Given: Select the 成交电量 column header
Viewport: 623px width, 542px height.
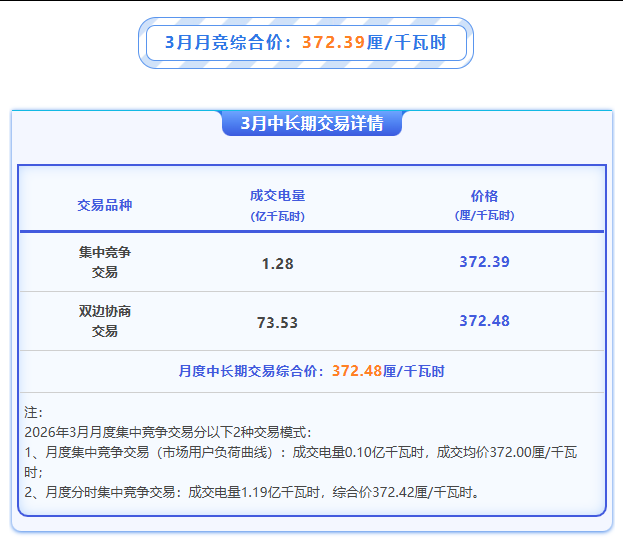Looking at the screenshot, I should point(277,196).
